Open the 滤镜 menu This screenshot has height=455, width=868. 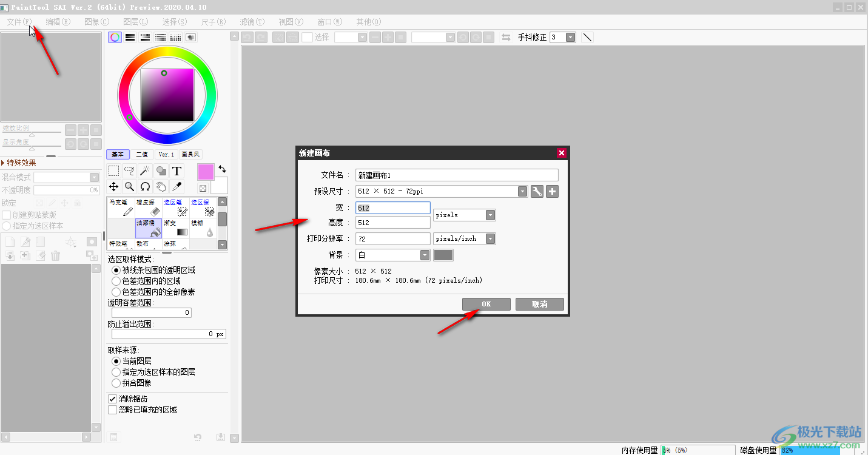tap(252, 22)
